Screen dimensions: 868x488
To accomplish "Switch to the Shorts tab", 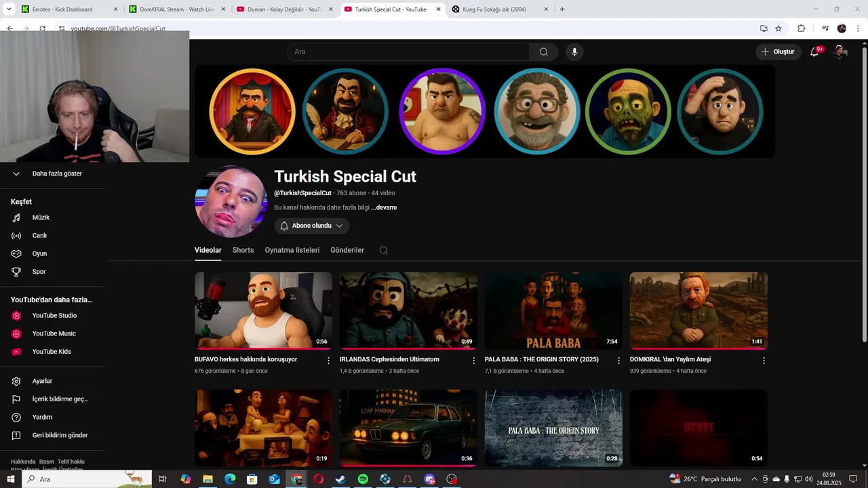I will point(243,250).
